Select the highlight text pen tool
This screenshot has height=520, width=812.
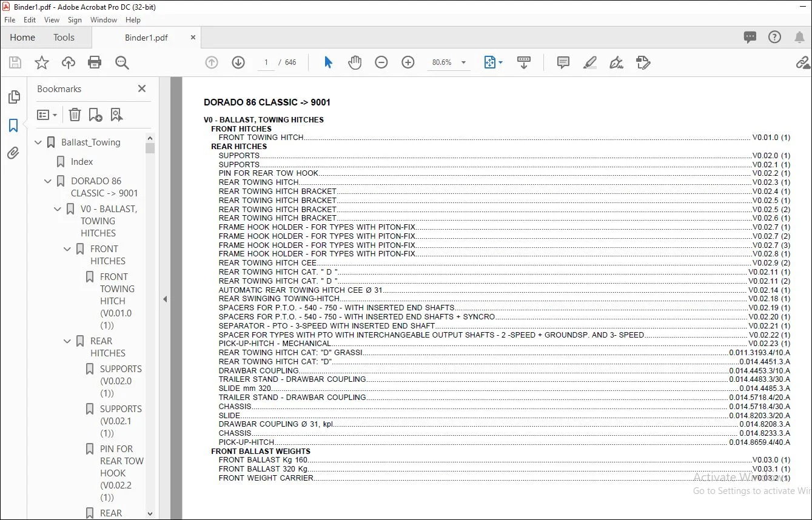tap(590, 62)
